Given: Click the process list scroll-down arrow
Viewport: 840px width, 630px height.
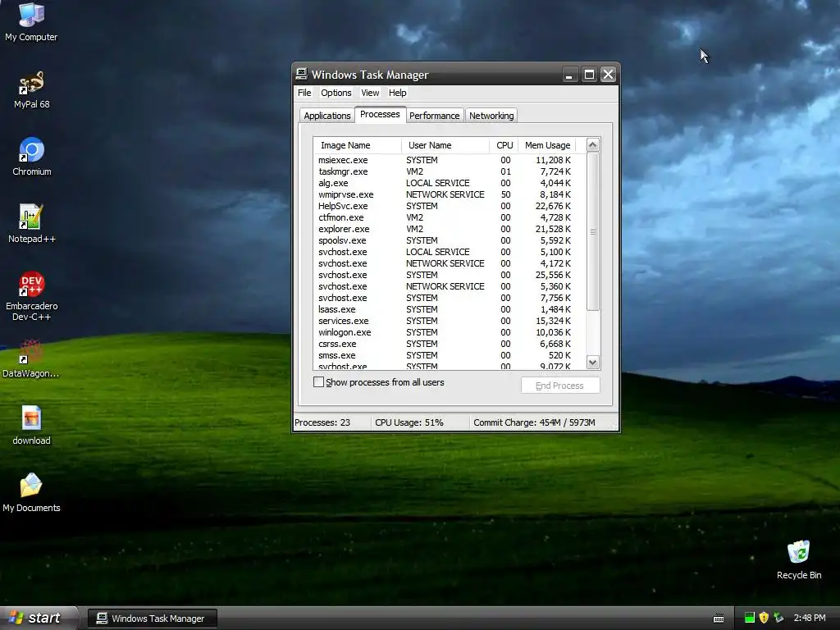Looking at the screenshot, I should (x=592, y=362).
